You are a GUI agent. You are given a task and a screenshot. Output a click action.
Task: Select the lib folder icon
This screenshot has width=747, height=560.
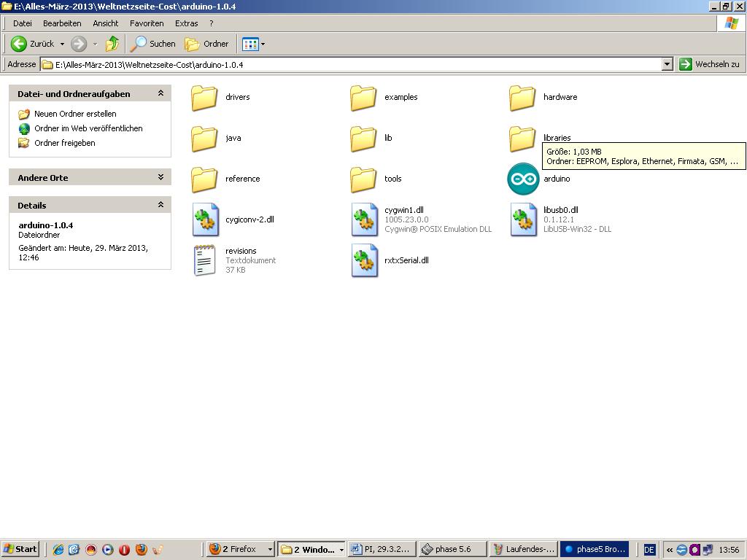[x=363, y=139]
